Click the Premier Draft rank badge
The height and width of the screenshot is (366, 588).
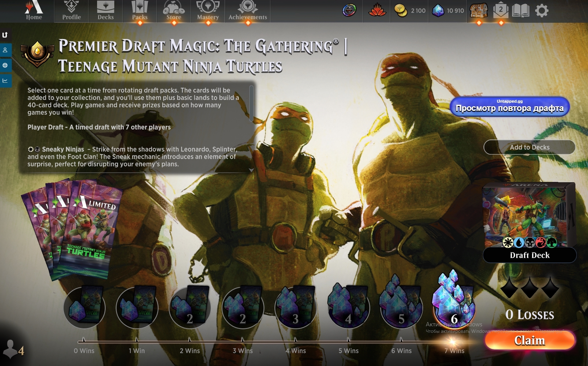pyautogui.click(x=37, y=54)
